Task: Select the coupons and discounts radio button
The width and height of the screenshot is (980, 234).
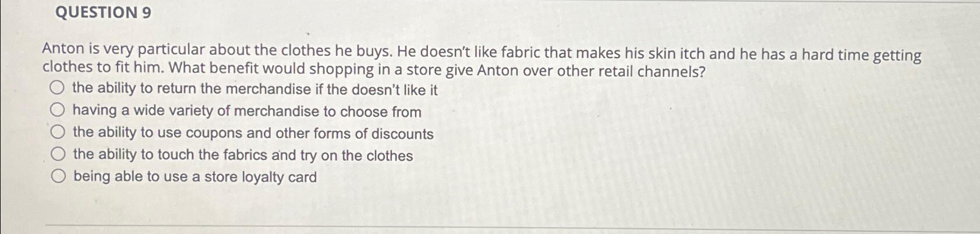Action: (x=56, y=132)
